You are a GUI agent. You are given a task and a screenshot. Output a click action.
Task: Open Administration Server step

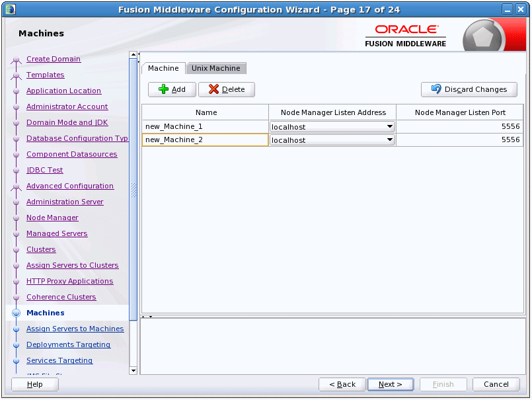pyautogui.click(x=65, y=202)
